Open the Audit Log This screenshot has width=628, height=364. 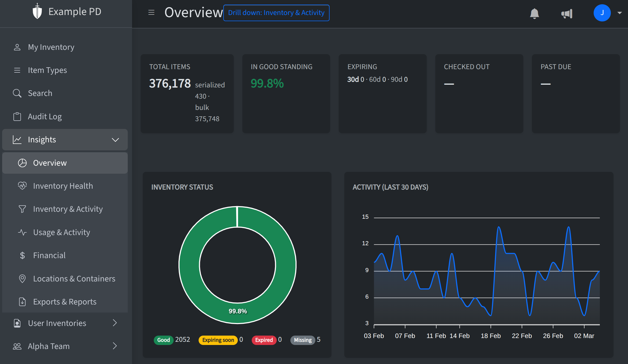coord(45,116)
